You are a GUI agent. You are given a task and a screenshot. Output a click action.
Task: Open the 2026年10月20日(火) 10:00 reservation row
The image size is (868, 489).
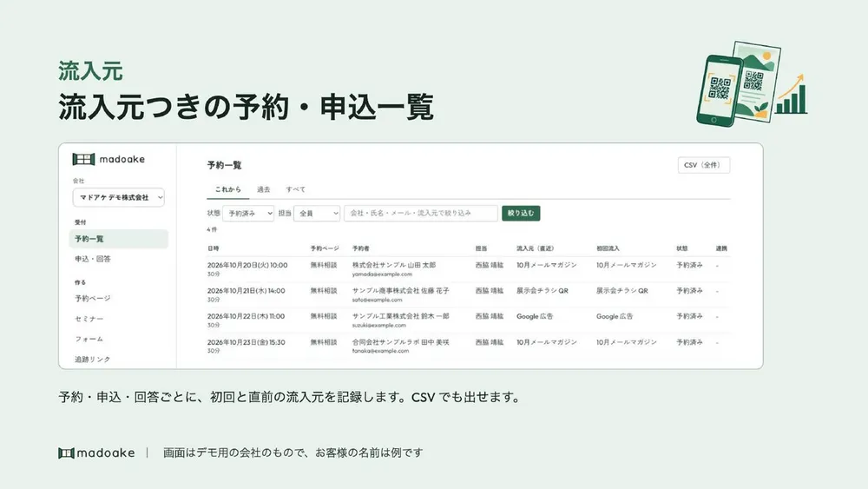[x=469, y=269]
